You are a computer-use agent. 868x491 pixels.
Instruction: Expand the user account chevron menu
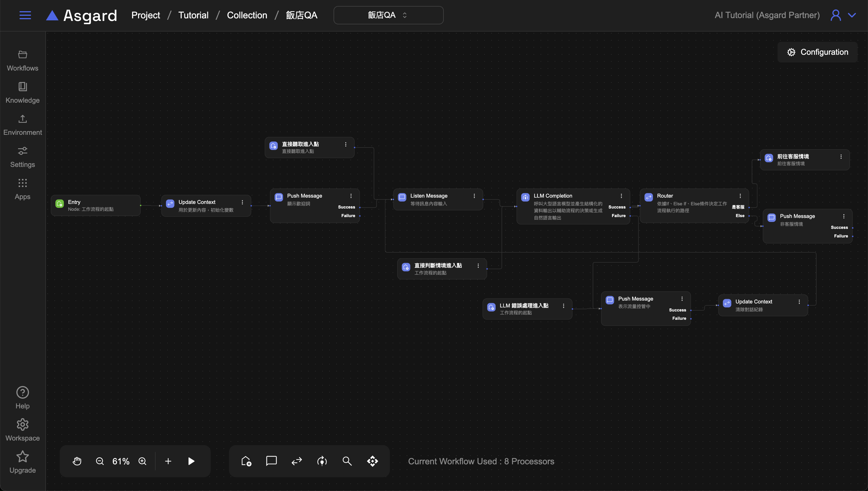pyautogui.click(x=852, y=15)
